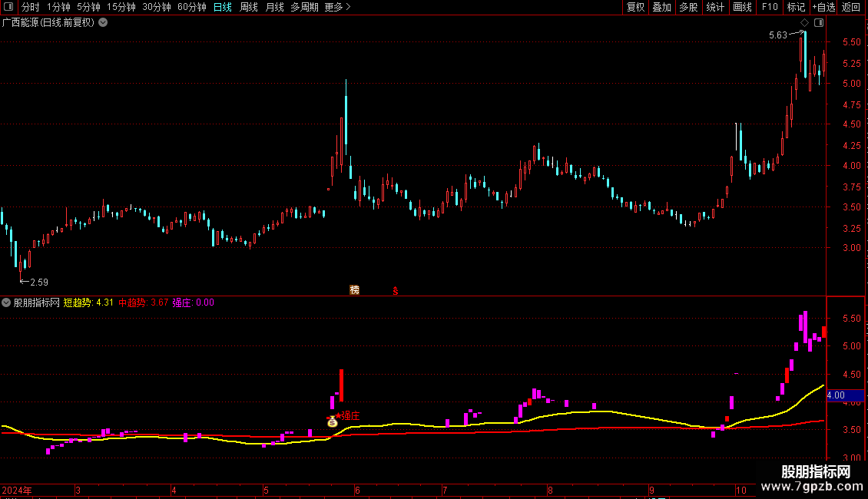868x499 pixels.
Task: Click the month 6 marker on time axis
Action: click(x=358, y=490)
